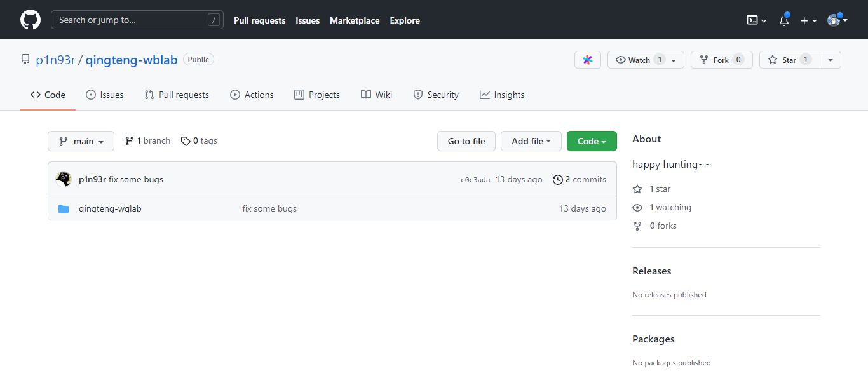Open the Insights tab

tap(502, 95)
